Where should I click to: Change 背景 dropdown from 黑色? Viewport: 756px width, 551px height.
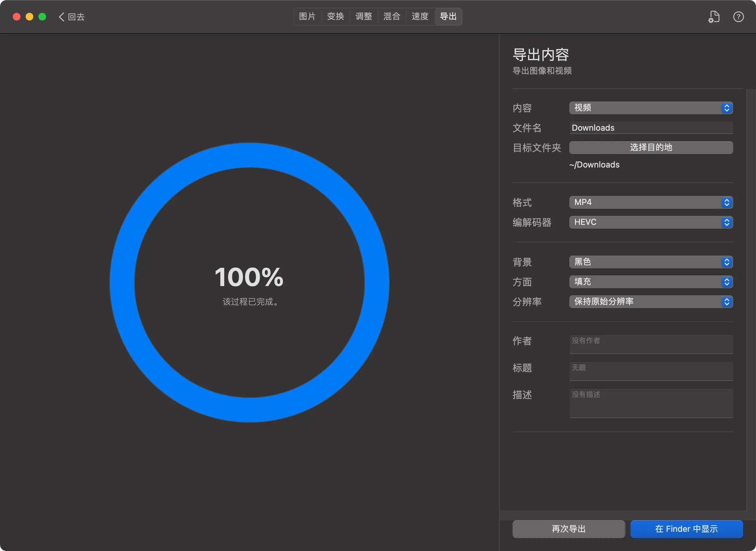(651, 262)
